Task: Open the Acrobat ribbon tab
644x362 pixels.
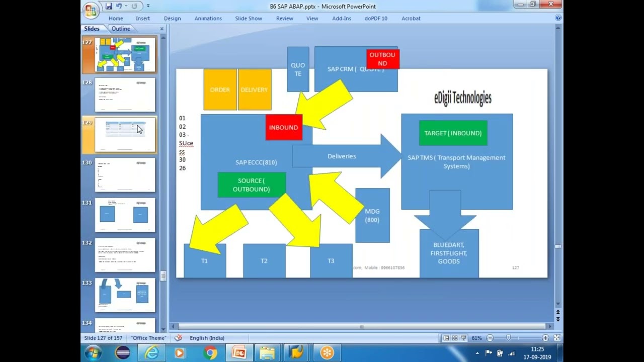Action: [411, 18]
